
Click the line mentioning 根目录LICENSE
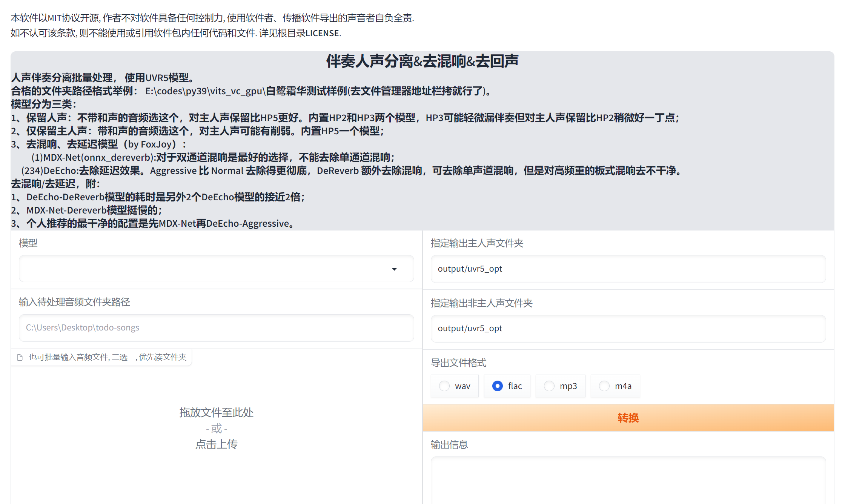(176, 33)
